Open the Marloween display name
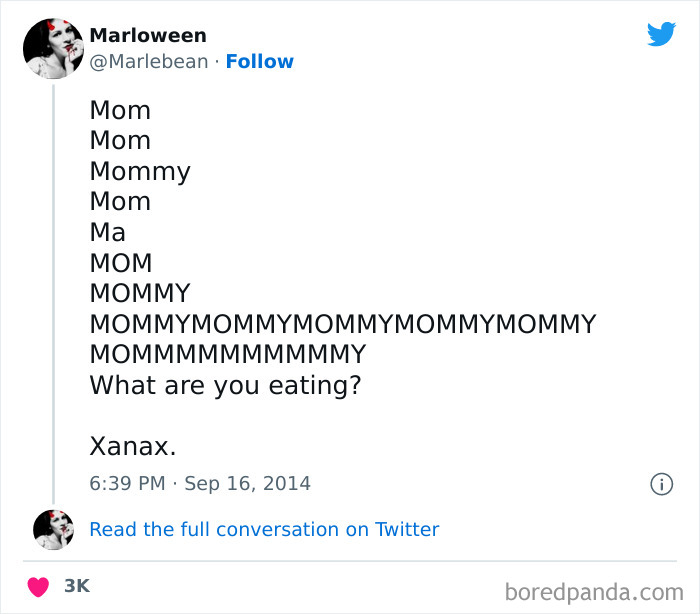Viewport: 700px width, 614px height. pyautogui.click(x=148, y=35)
